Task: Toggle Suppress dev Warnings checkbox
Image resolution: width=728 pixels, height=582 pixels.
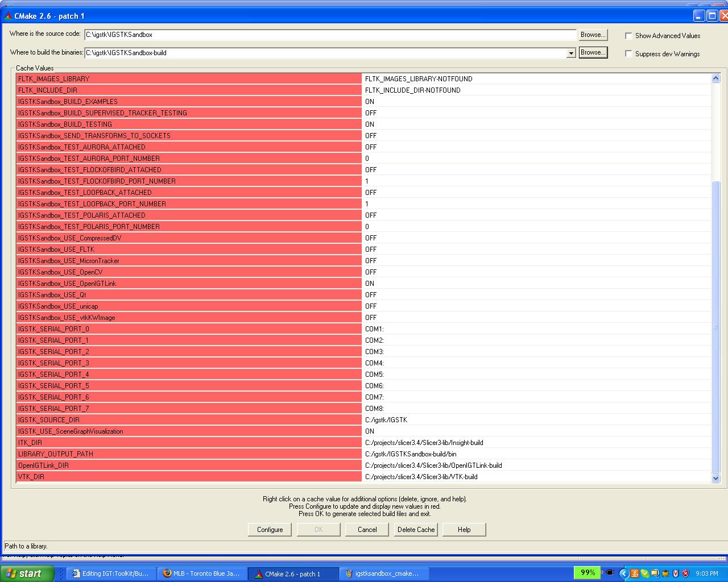Action: [628, 54]
